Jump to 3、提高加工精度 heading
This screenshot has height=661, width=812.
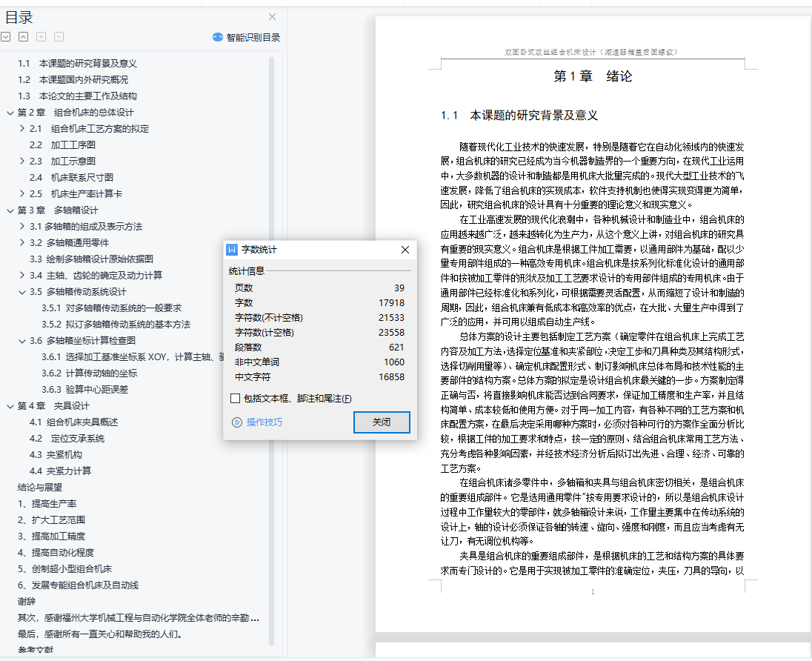click(x=51, y=537)
